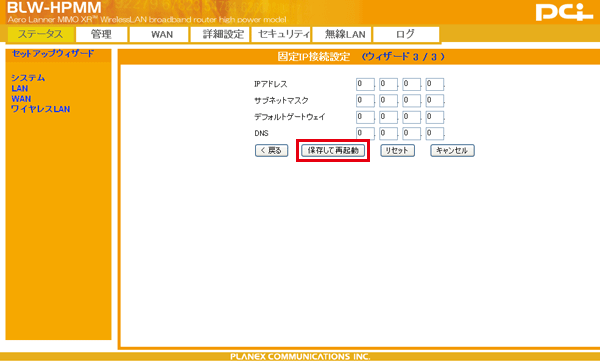Screen dimensions: 600x362
Task: Open the WAN tab in top navigation
Action: click(159, 34)
